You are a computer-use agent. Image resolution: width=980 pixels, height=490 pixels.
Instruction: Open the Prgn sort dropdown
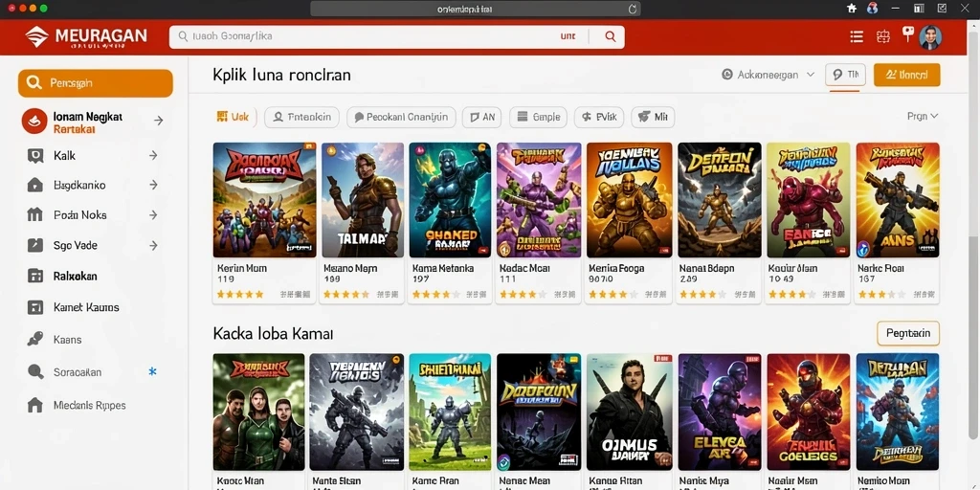923,116
